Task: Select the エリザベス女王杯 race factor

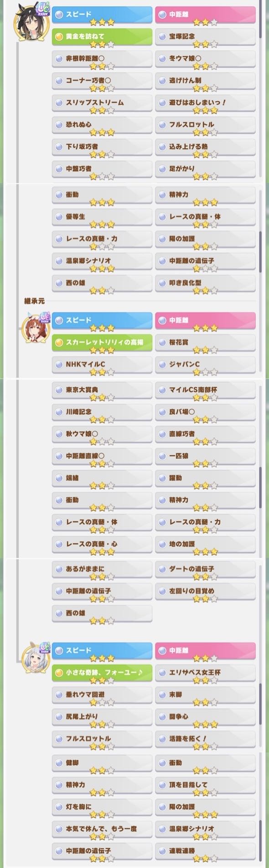Action: point(205,674)
